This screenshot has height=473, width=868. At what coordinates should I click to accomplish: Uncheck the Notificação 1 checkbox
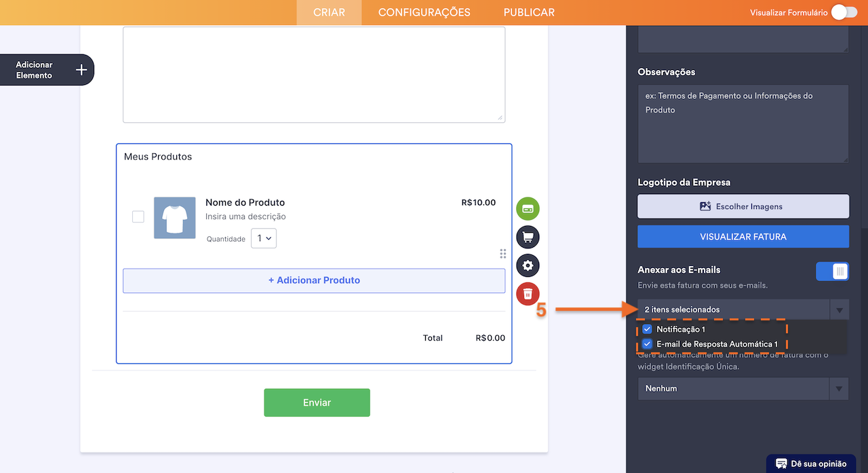(646, 329)
